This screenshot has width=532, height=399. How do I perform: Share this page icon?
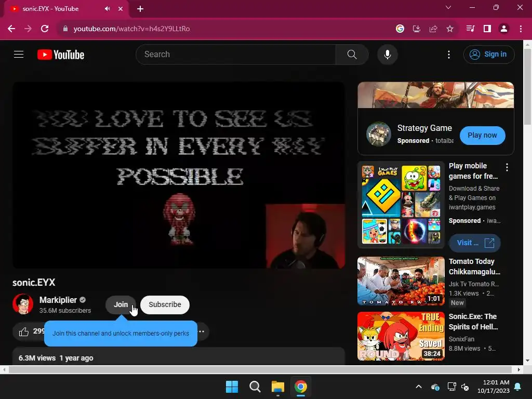tap(433, 29)
